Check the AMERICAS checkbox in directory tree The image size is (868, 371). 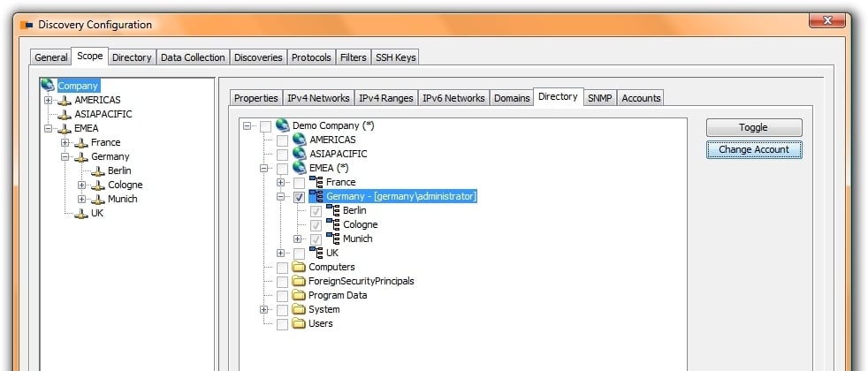(282, 140)
